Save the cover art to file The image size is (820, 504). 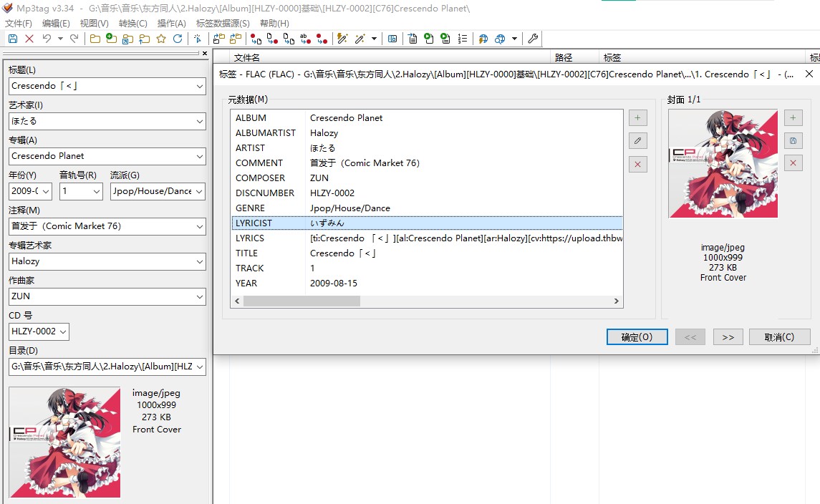[793, 140]
